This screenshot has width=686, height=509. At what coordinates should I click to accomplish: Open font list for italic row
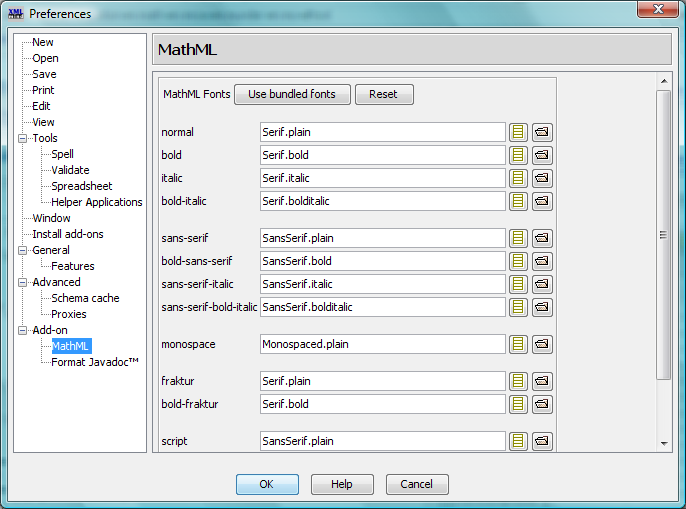coord(518,178)
